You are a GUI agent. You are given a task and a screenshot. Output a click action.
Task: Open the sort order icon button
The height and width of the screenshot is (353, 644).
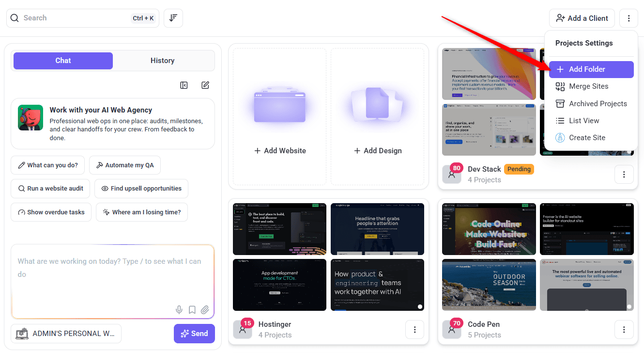(173, 18)
